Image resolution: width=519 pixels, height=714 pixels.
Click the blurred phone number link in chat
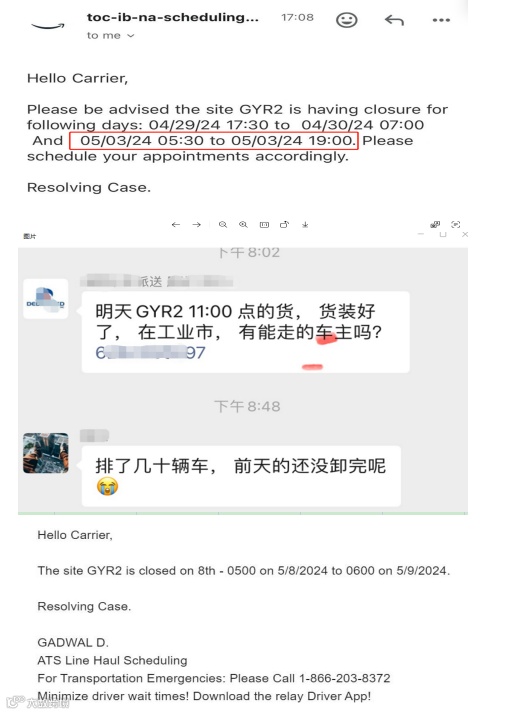click(150, 352)
